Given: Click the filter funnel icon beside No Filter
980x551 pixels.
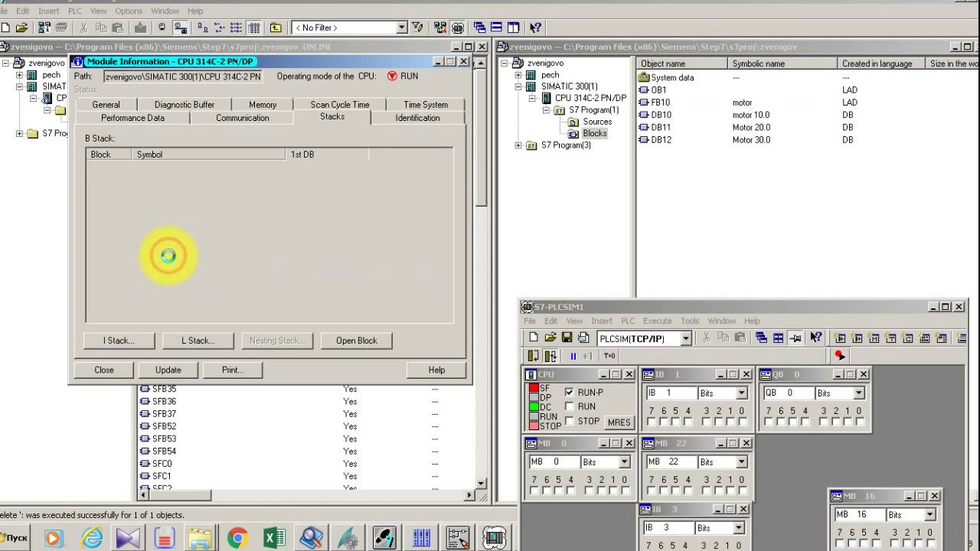Looking at the screenshot, I should pos(417,28).
